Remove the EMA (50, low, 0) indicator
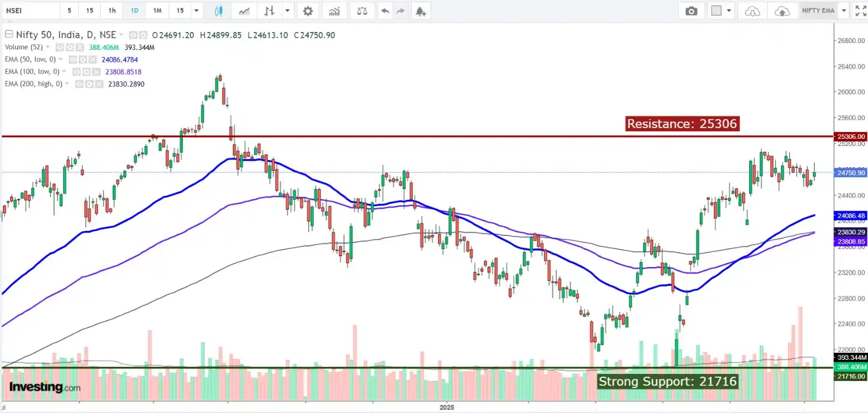Screen dimensions: 868x413 93,60
